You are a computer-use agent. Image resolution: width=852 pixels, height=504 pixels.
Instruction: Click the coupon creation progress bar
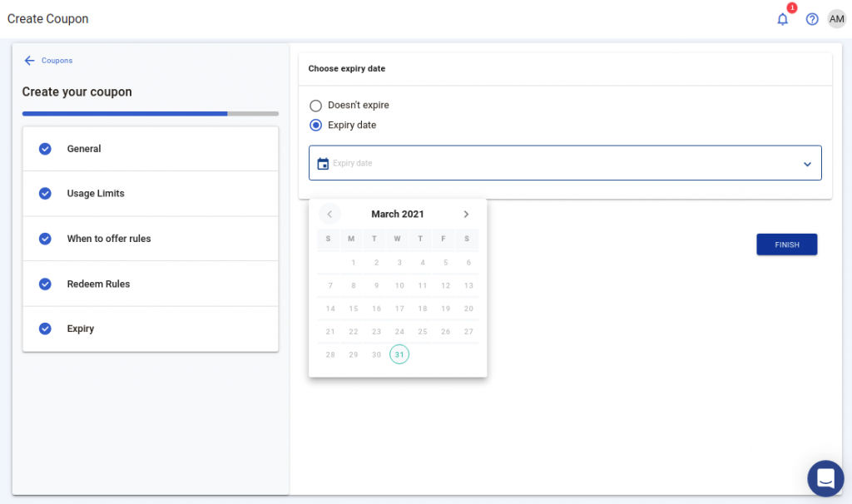coord(151,113)
